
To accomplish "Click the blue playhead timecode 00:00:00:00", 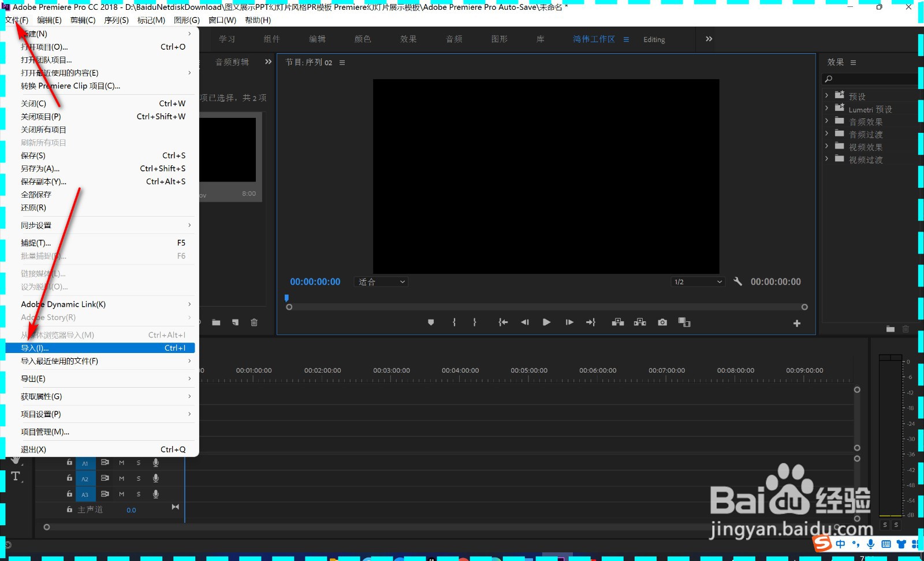I will coord(315,282).
